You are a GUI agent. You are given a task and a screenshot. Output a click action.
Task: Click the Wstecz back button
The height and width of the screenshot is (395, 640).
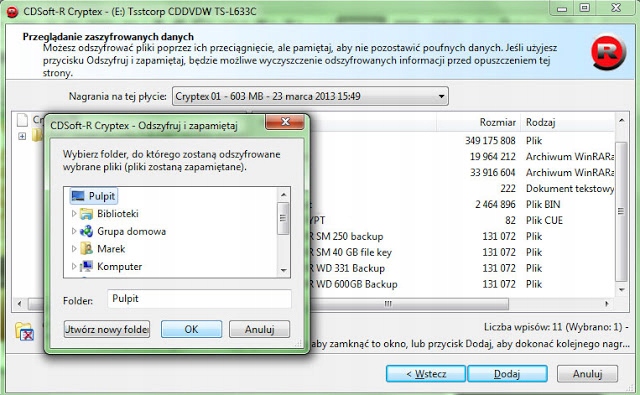click(x=426, y=374)
